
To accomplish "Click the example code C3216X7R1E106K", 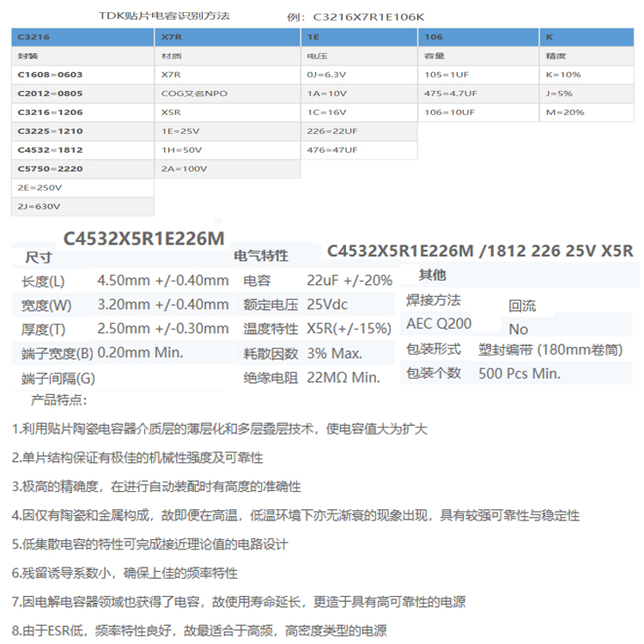I will pos(368,17).
